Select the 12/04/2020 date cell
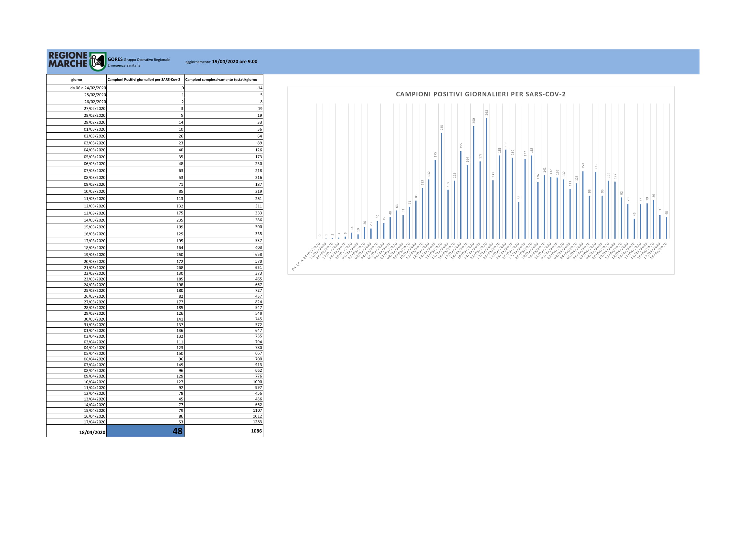The width and height of the screenshot is (756, 535). click(76, 393)
